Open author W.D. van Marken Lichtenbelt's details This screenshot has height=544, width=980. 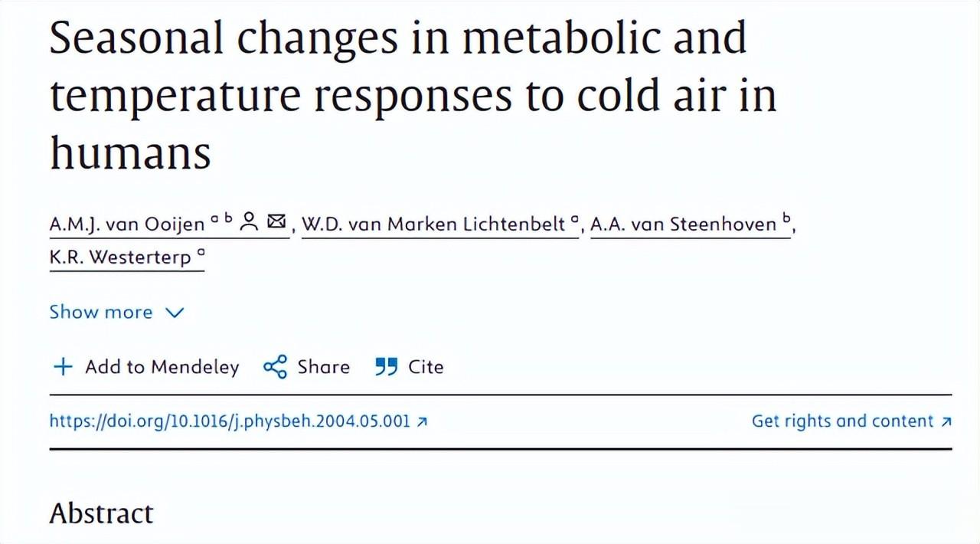tap(433, 224)
